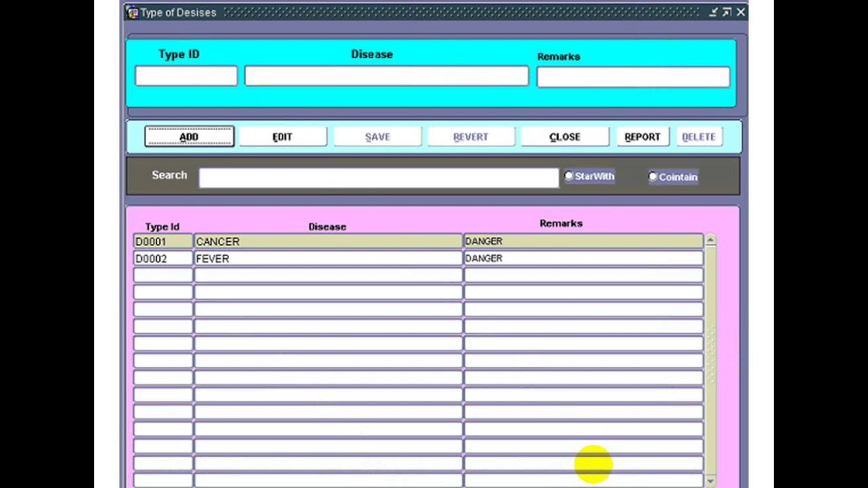Viewport: 868px width, 488px height.
Task: Maximize the Type of Desises window
Action: (x=727, y=12)
